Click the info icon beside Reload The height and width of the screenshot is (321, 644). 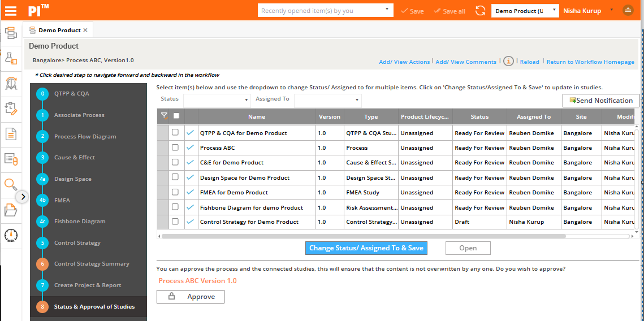508,62
